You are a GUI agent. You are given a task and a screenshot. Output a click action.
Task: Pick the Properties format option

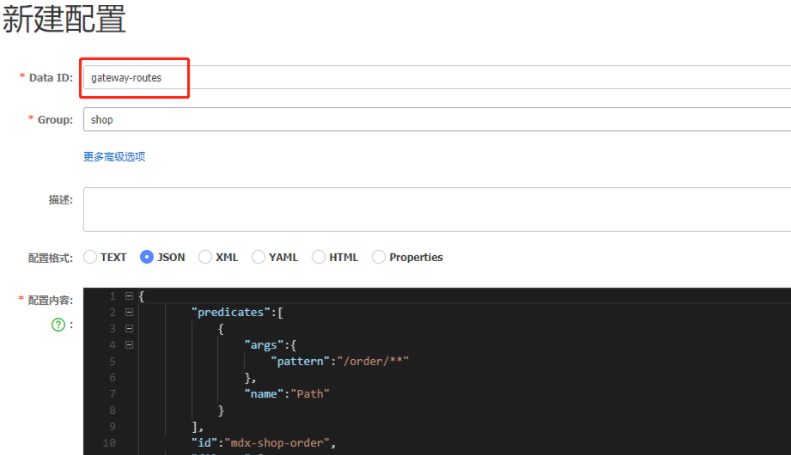click(379, 257)
